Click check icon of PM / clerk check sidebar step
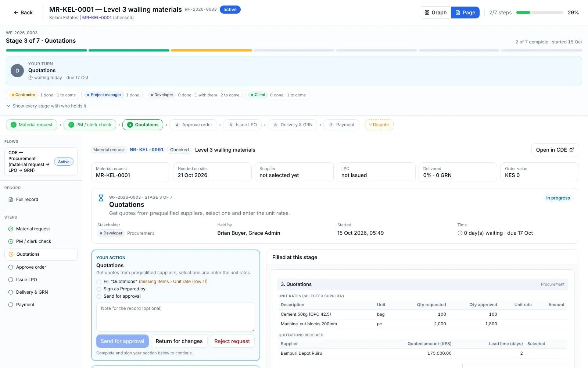The height and width of the screenshot is (368, 588). 11,241
